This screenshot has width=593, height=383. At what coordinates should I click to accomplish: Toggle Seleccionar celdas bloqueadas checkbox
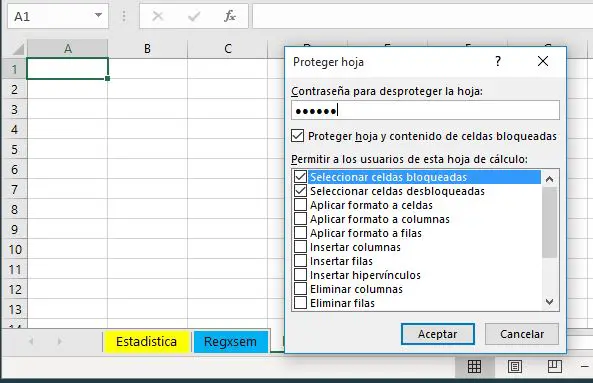point(300,177)
